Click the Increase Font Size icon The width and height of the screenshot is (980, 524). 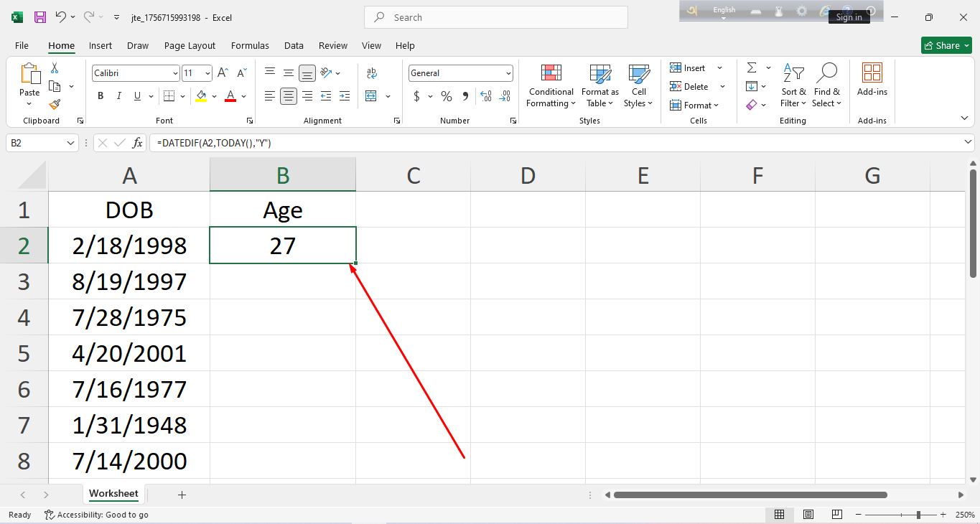click(x=223, y=73)
